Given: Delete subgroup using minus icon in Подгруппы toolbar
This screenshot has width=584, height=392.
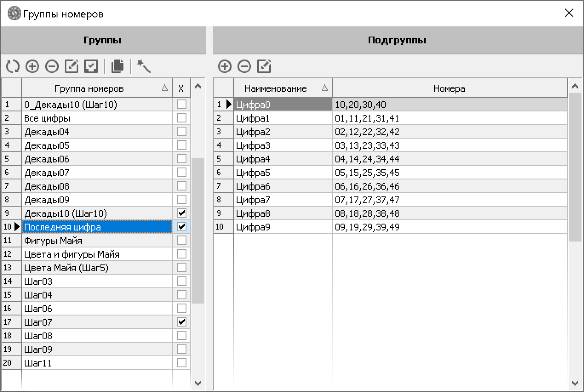Looking at the screenshot, I should (244, 66).
